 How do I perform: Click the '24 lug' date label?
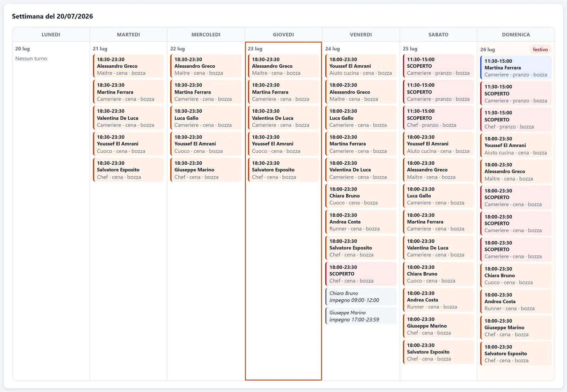[332, 49]
